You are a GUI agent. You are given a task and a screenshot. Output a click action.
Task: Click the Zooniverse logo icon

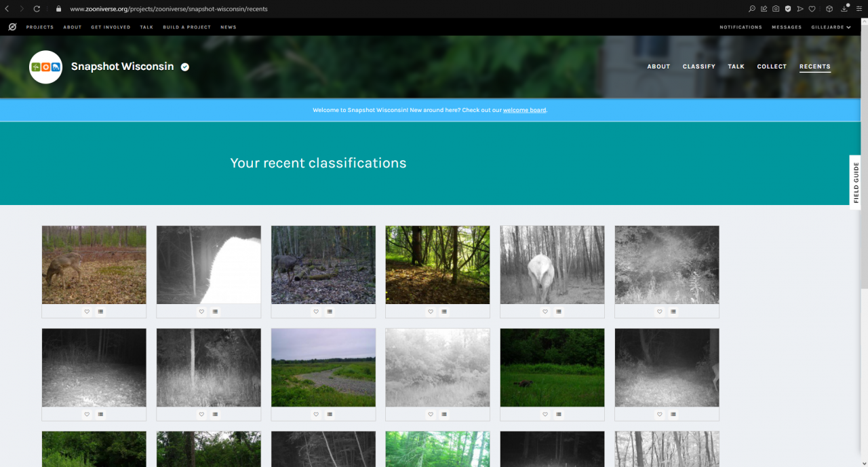[x=12, y=27]
